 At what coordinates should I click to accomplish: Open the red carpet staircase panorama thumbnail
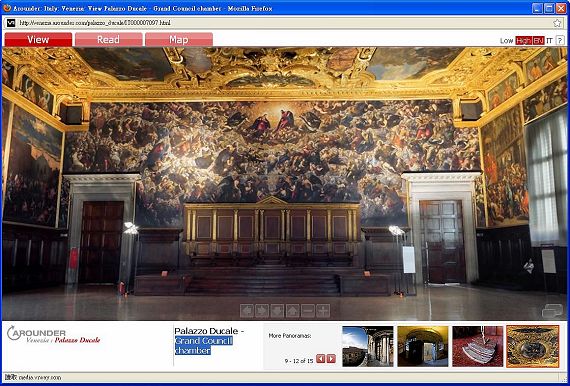click(x=478, y=346)
